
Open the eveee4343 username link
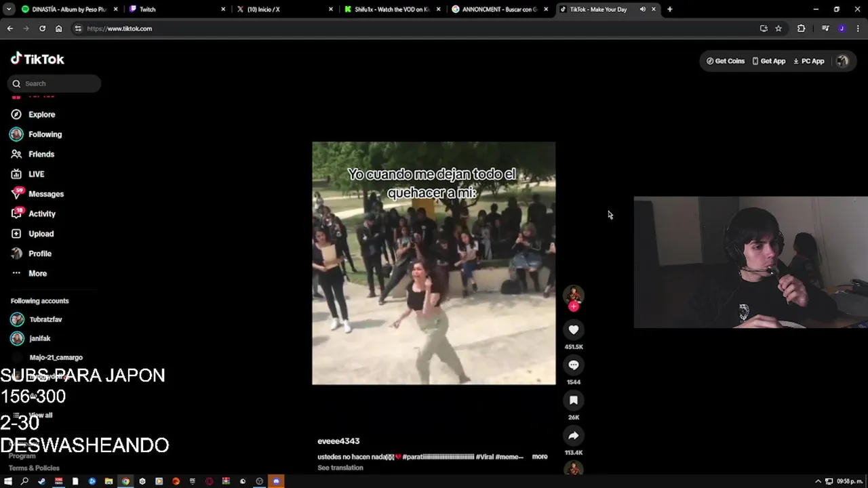click(338, 441)
